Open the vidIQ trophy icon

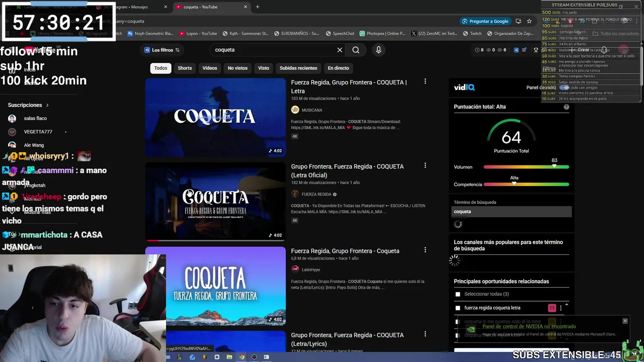coord(536,50)
